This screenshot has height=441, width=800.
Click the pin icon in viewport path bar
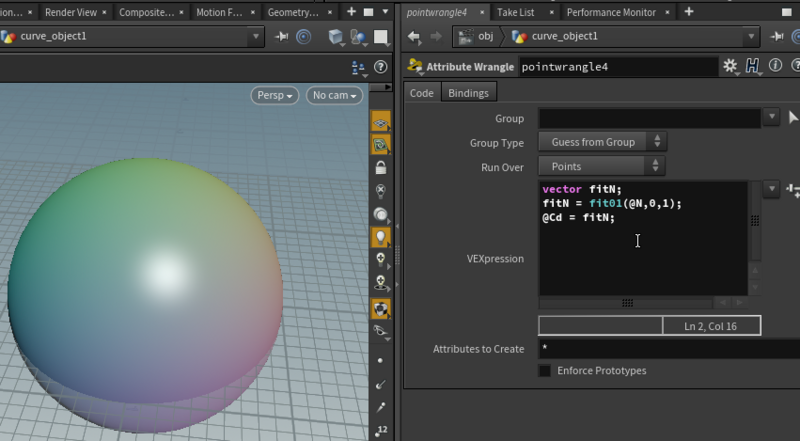click(x=281, y=36)
